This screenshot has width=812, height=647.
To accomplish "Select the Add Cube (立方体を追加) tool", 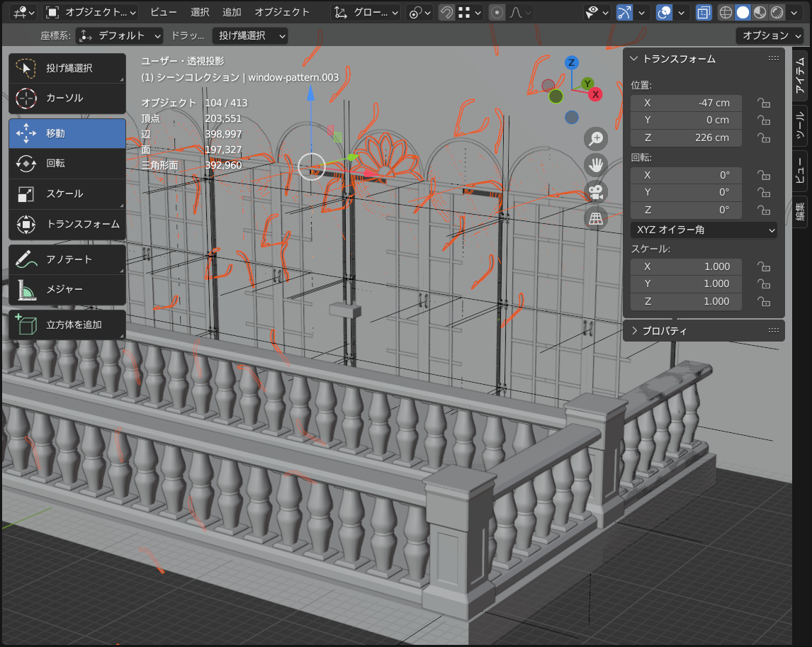I will 67,325.
